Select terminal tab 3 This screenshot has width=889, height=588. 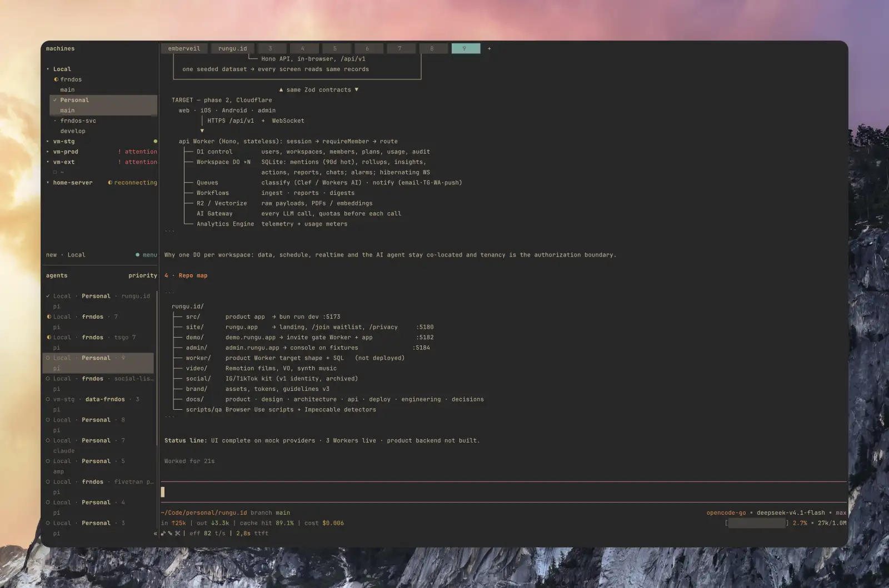[270, 48]
